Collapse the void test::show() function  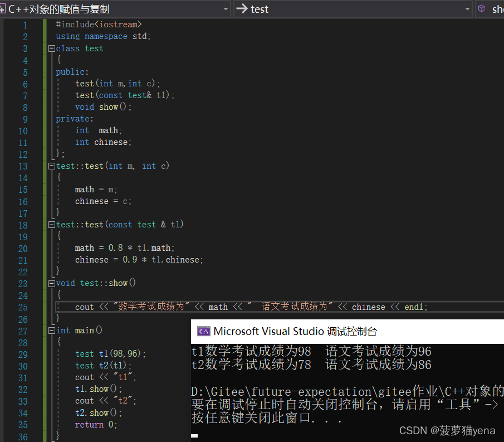pos(51,284)
